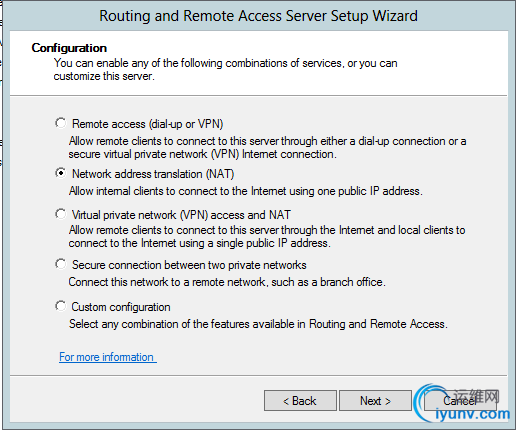
Task: Click the bold Configuration heading
Action: (69, 48)
